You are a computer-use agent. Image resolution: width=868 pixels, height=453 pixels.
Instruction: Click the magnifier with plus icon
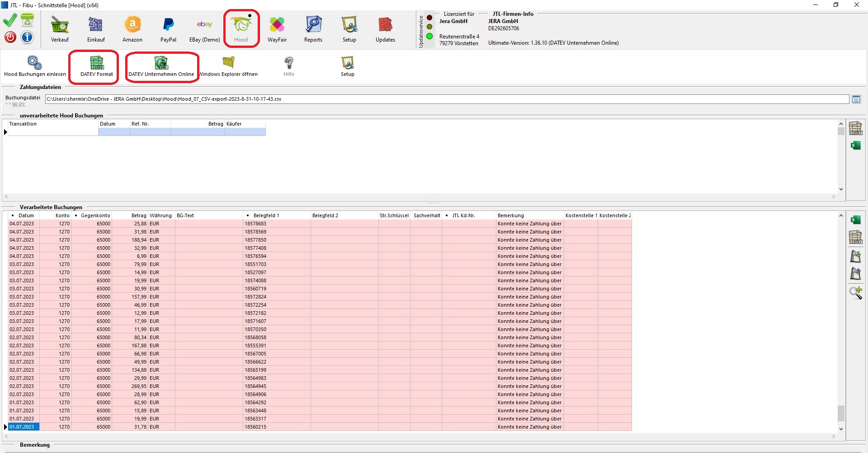tap(855, 293)
